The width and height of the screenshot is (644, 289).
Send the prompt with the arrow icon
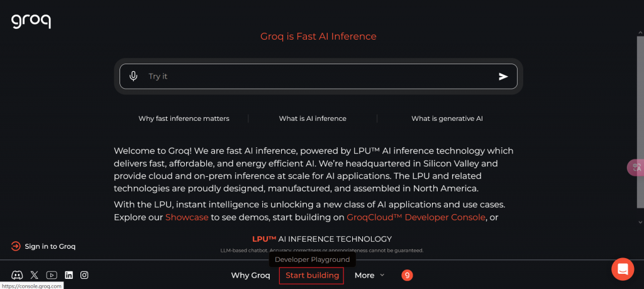(x=503, y=76)
